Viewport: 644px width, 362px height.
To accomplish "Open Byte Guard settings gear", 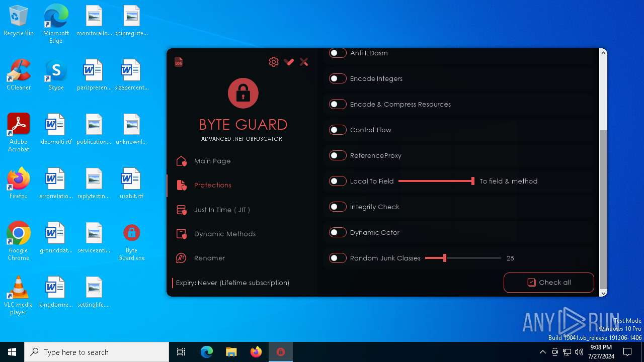I will click(x=274, y=62).
